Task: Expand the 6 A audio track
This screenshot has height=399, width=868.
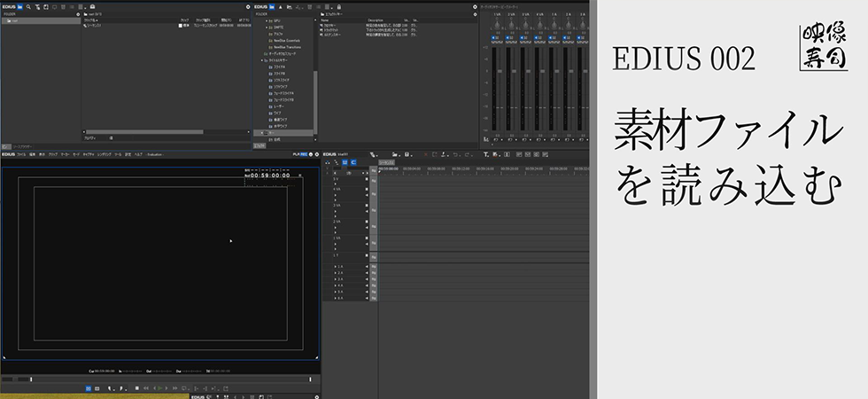Action: (336, 298)
